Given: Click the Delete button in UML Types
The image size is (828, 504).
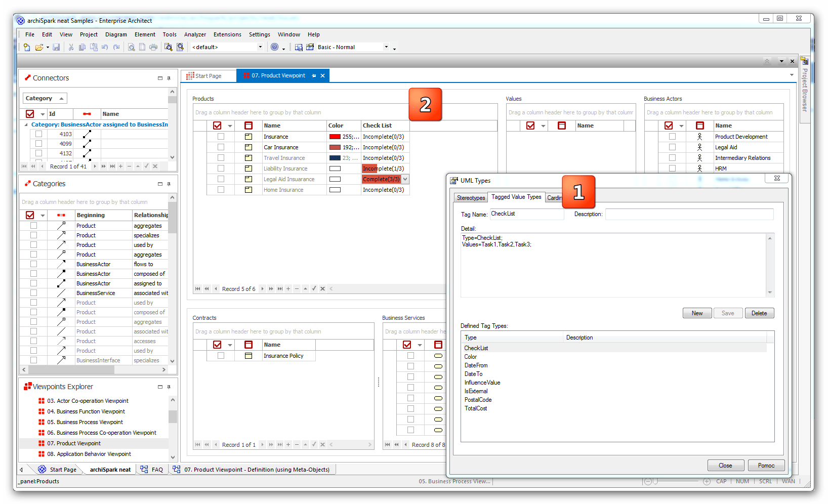Looking at the screenshot, I should (759, 313).
